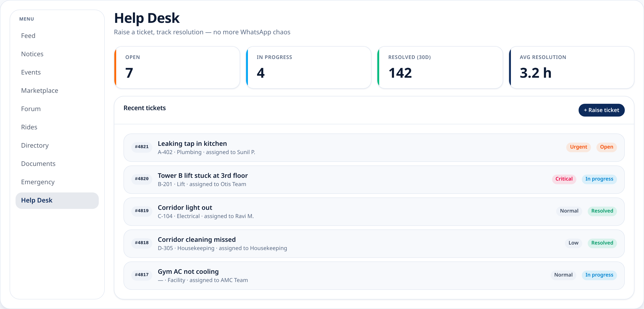Click details line assigned to Ravi M.
This screenshot has width=644, height=309.
point(206,216)
